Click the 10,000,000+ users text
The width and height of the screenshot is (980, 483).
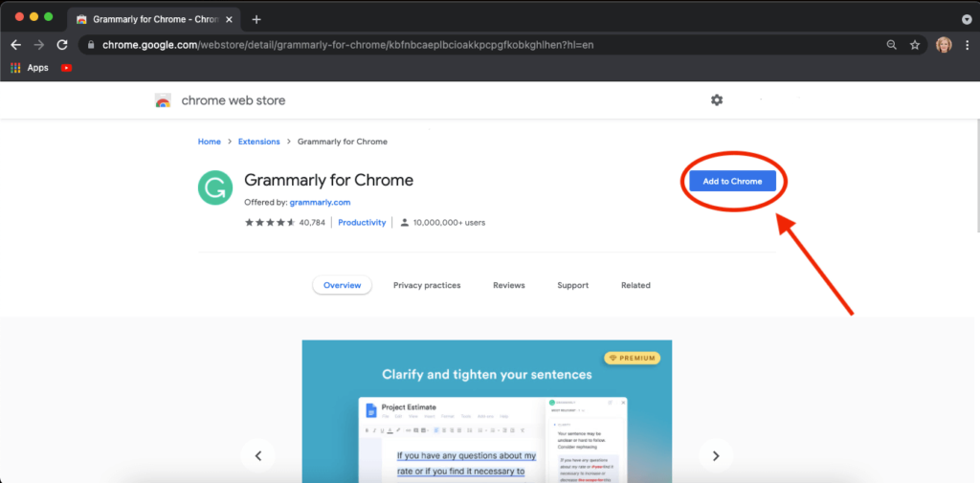tap(449, 222)
